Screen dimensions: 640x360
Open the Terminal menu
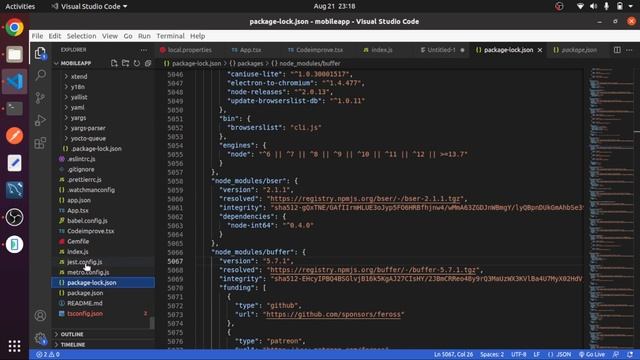pyautogui.click(x=170, y=36)
